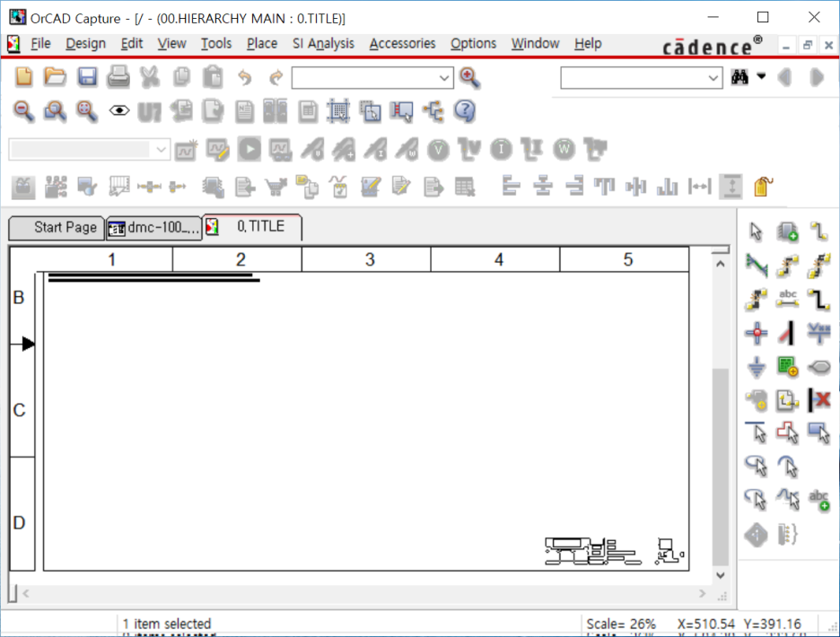Image resolution: width=840 pixels, height=637 pixels.
Task: Zoom to area with magnifier box icon
Action: click(x=55, y=111)
